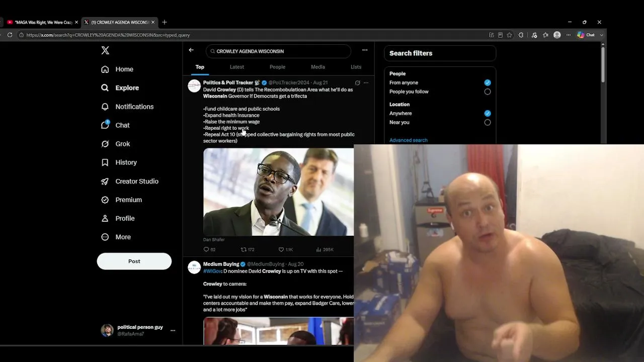This screenshot has height=362, width=644.
Task: Click the browser address bar URL
Action: (108, 35)
